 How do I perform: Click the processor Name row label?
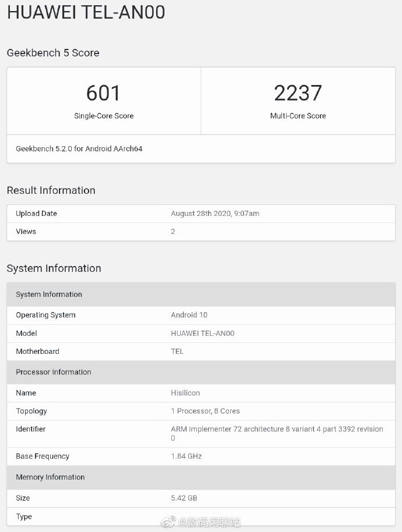tap(26, 393)
